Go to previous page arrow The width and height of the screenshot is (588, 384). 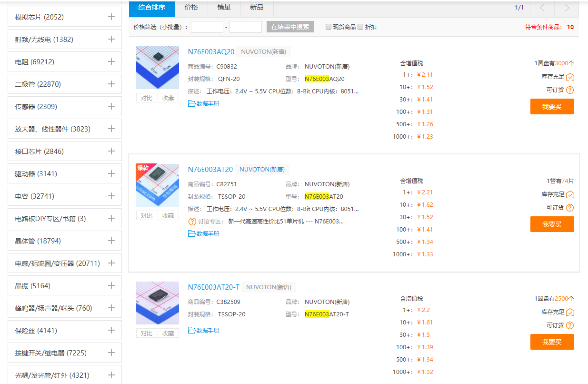coord(542,8)
